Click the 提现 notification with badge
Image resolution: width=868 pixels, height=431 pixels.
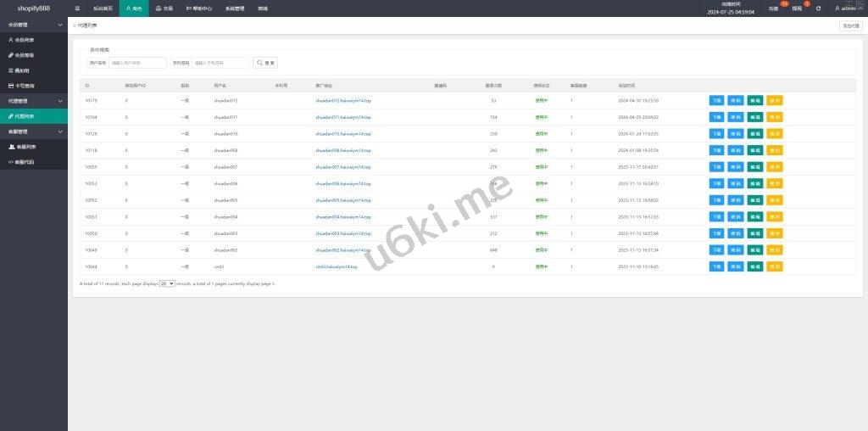pos(797,8)
